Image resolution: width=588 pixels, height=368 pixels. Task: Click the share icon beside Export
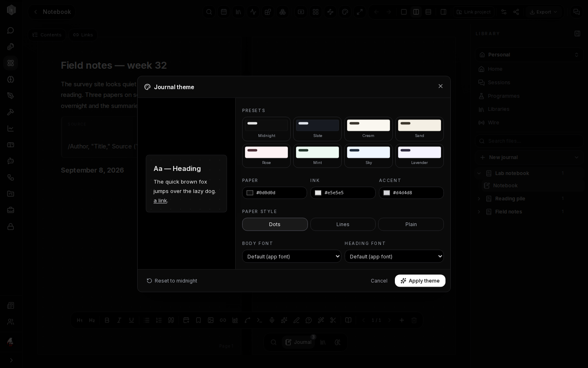point(516,12)
